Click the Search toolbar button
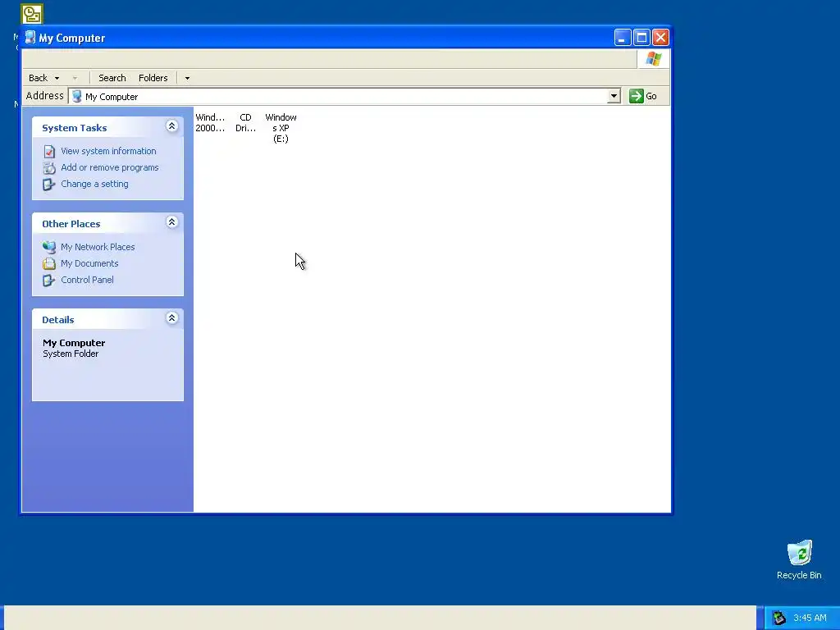Image resolution: width=840 pixels, height=630 pixels. pos(112,78)
